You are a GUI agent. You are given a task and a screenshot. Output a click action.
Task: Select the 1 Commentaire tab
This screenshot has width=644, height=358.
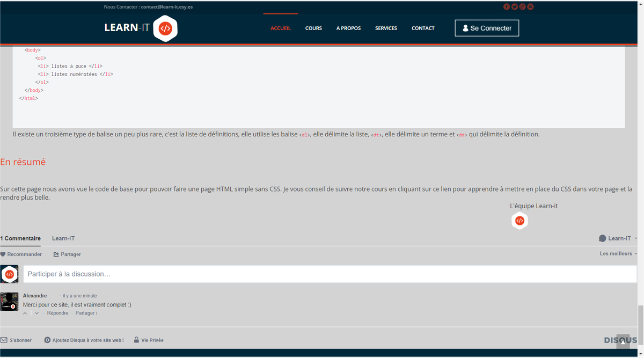(x=20, y=238)
